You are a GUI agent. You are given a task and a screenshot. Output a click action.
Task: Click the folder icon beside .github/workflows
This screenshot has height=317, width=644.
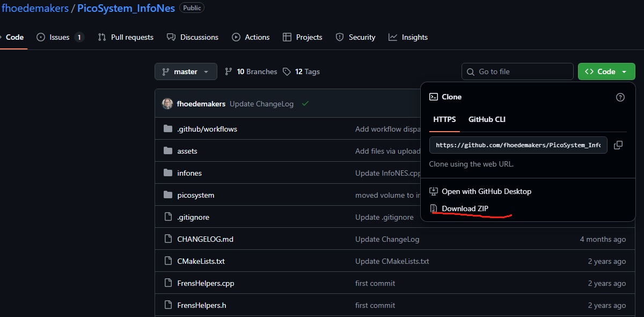tap(167, 129)
